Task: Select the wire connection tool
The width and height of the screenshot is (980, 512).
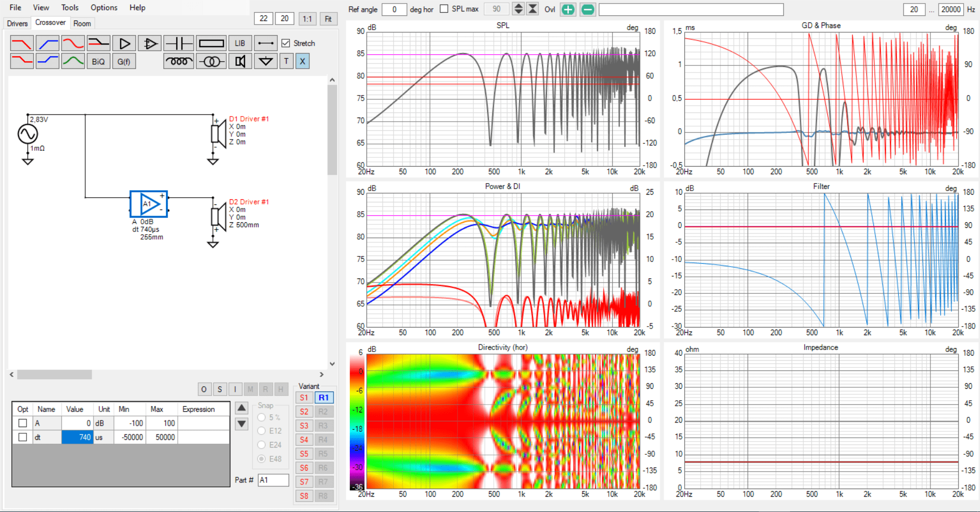Action: (266, 43)
